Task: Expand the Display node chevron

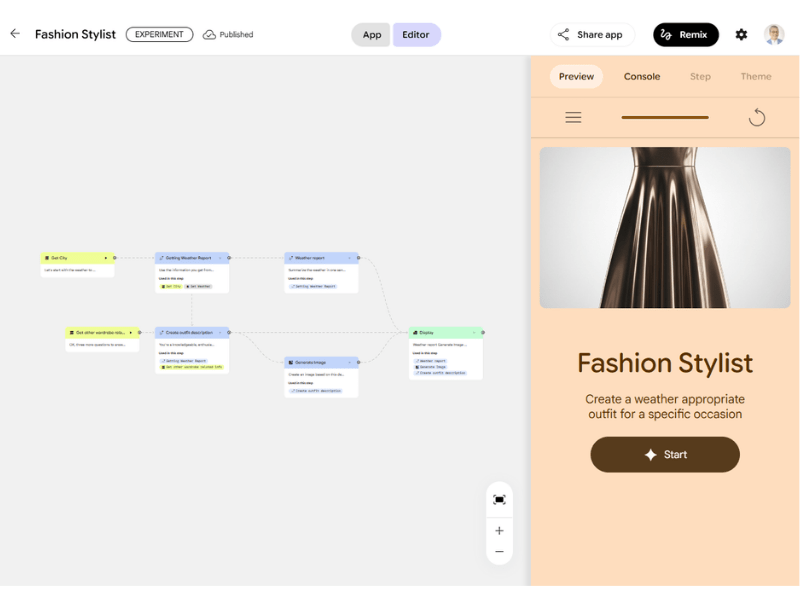Action: click(x=474, y=332)
